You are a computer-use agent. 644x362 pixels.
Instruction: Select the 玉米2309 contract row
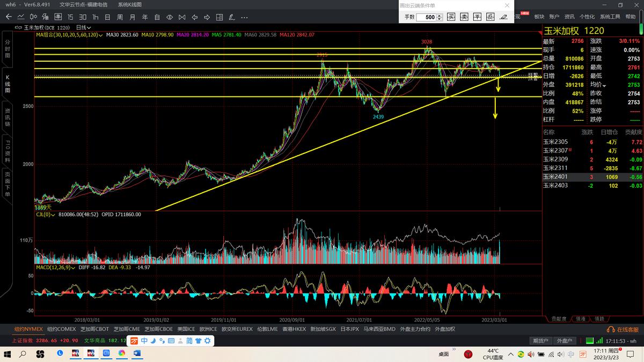pyautogui.click(x=593, y=159)
